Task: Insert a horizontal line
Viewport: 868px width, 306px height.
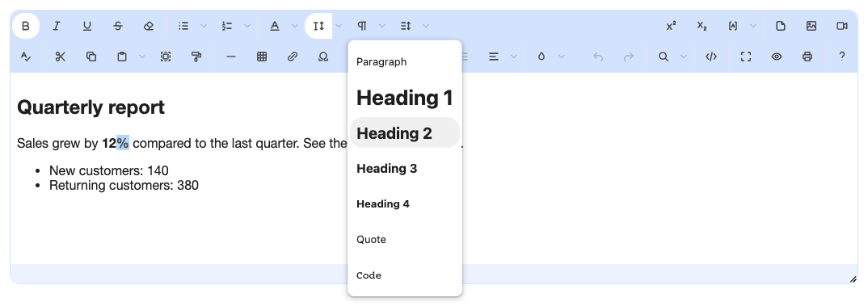Action: click(x=231, y=57)
